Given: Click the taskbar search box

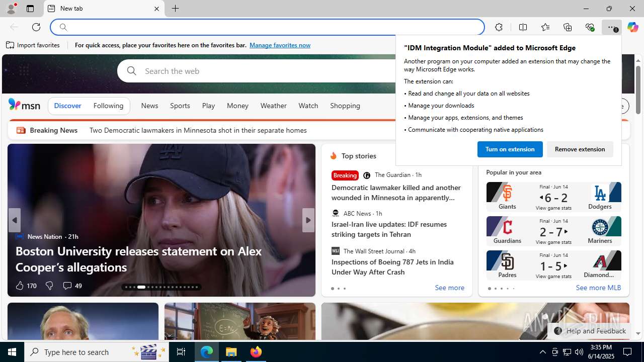Looking at the screenshot, I should 97,352.
